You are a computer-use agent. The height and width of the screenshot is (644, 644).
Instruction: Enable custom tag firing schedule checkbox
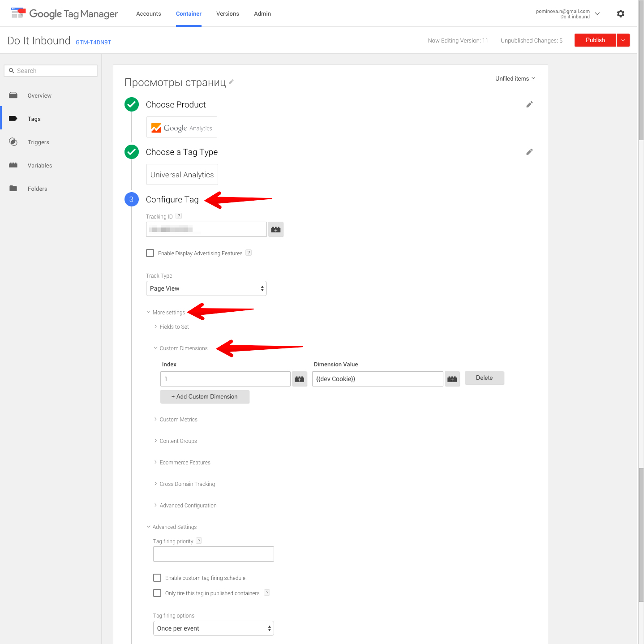pos(157,578)
